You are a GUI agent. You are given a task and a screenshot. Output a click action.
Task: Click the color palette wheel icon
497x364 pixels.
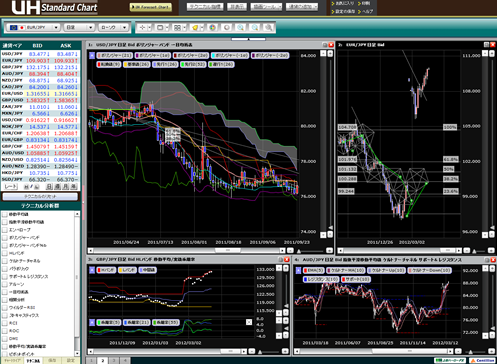click(x=213, y=28)
